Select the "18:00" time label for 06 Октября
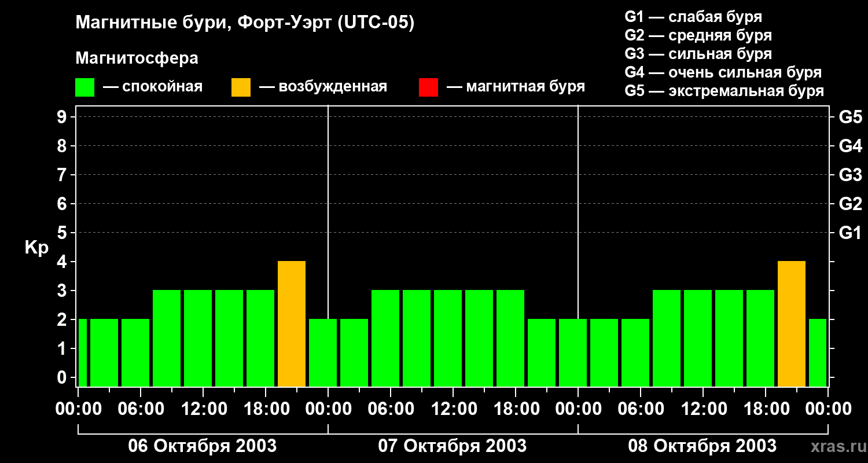Image resolution: width=868 pixels, height=463 pixels. tap(266, 409)
